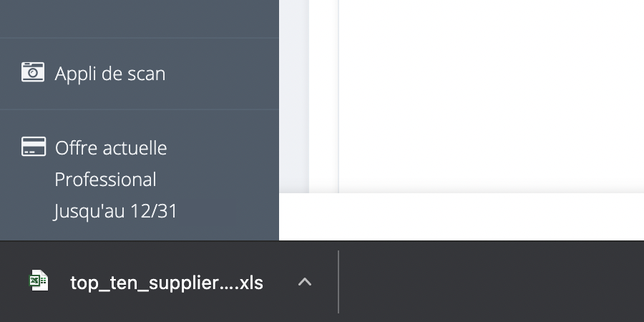The width and height of the screenshot is (644, 322).
Task: Open the Appli de scan sidebar entry
Action: [140, 74]
